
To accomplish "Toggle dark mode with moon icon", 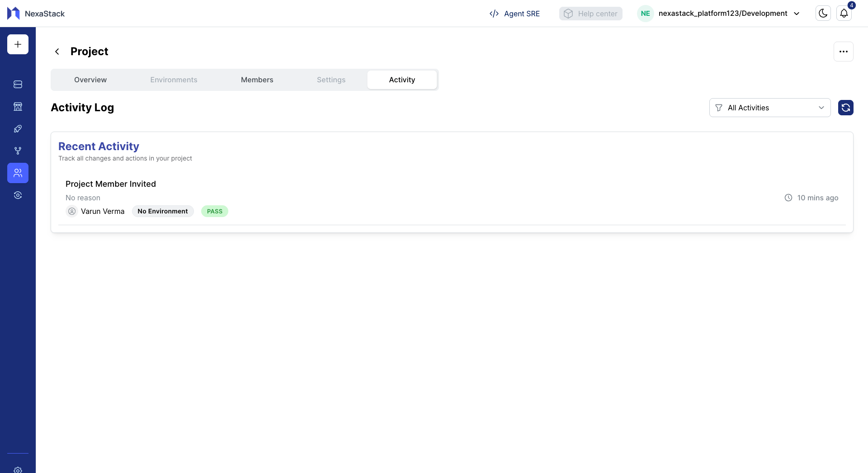I will (823, 14).
